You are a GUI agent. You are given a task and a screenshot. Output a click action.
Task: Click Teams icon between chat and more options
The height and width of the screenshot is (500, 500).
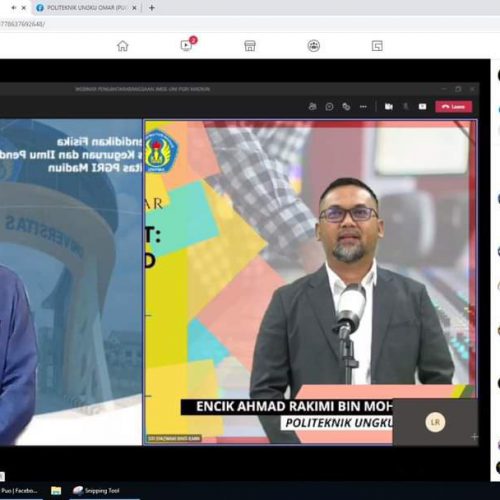point(346,107)
